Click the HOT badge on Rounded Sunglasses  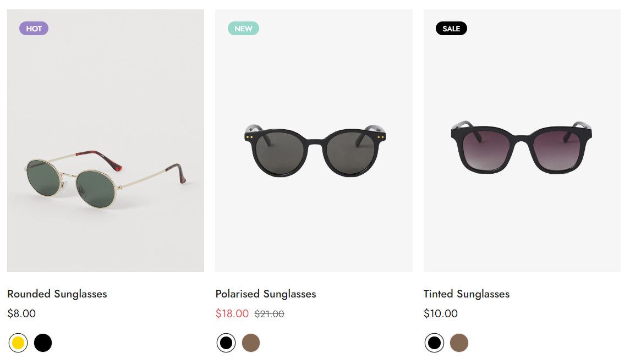coord(34,29)
